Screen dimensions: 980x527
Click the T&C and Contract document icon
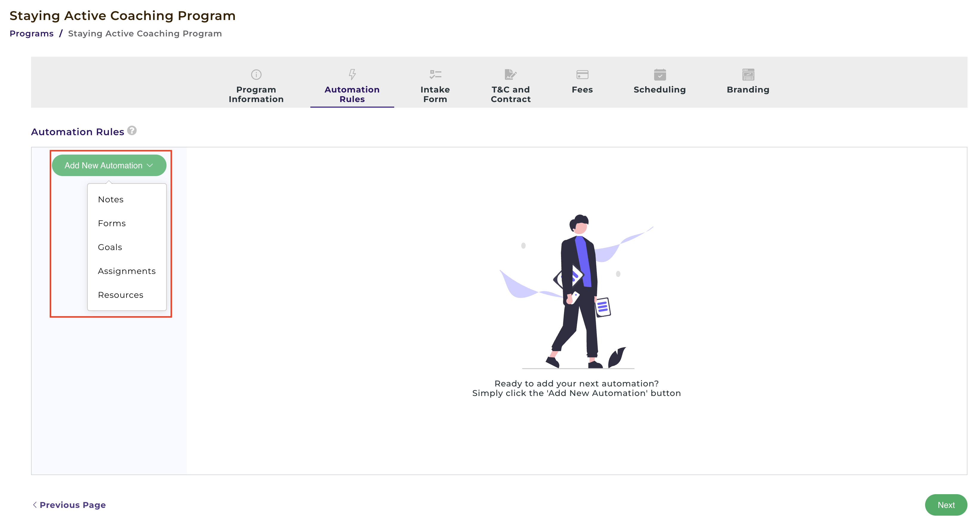tap(511, 74)
